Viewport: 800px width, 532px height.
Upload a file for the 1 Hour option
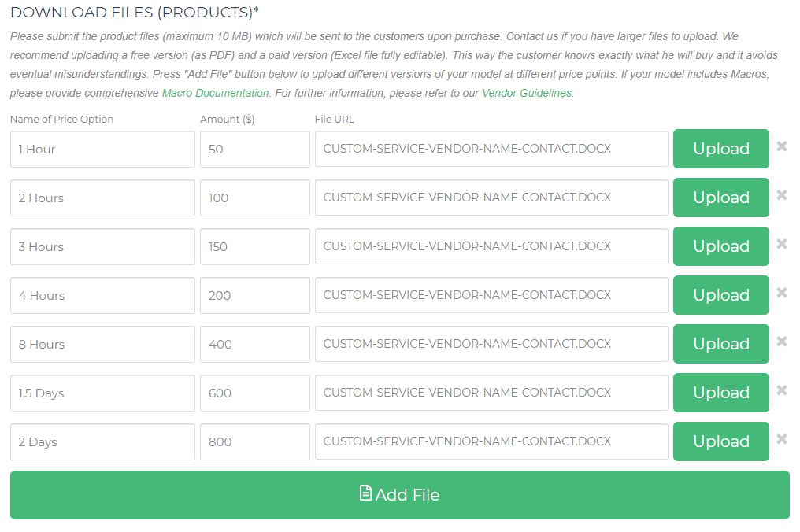point(721,149)
